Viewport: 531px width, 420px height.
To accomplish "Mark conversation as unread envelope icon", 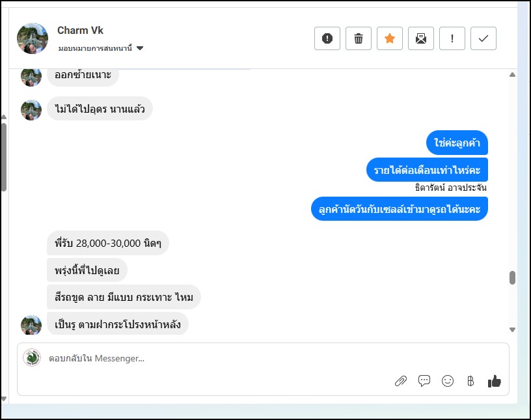I will click(x=420, y=38).
